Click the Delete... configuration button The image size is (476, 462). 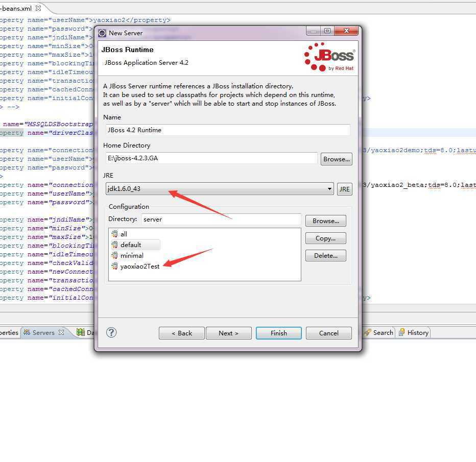point(326,255)
